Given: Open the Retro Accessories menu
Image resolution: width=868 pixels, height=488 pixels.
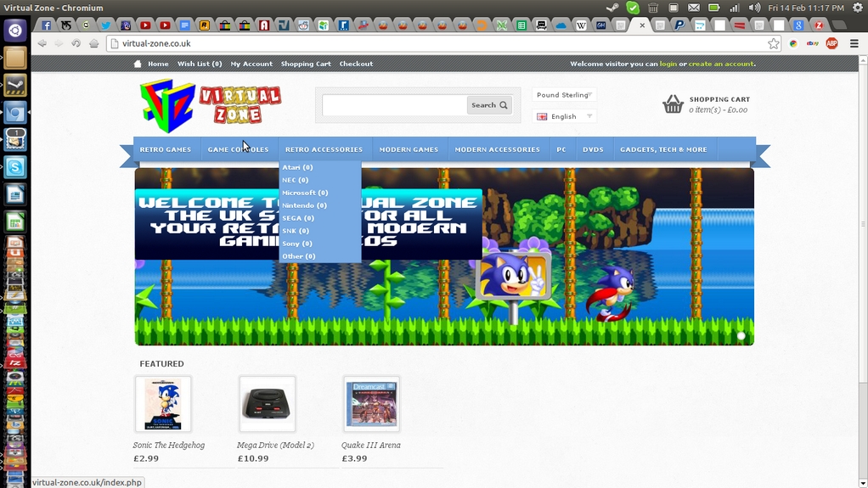Looking at the screenshot, I should coord(324,149).
